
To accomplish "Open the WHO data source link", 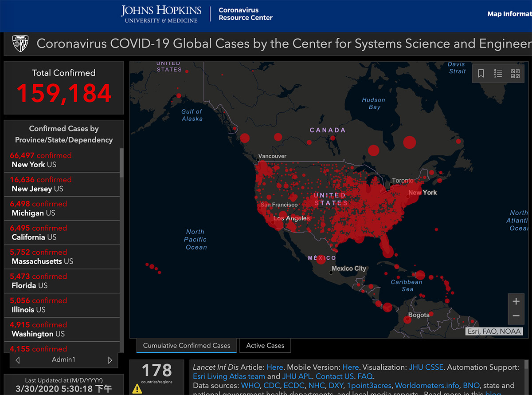I will coord(250,385).
